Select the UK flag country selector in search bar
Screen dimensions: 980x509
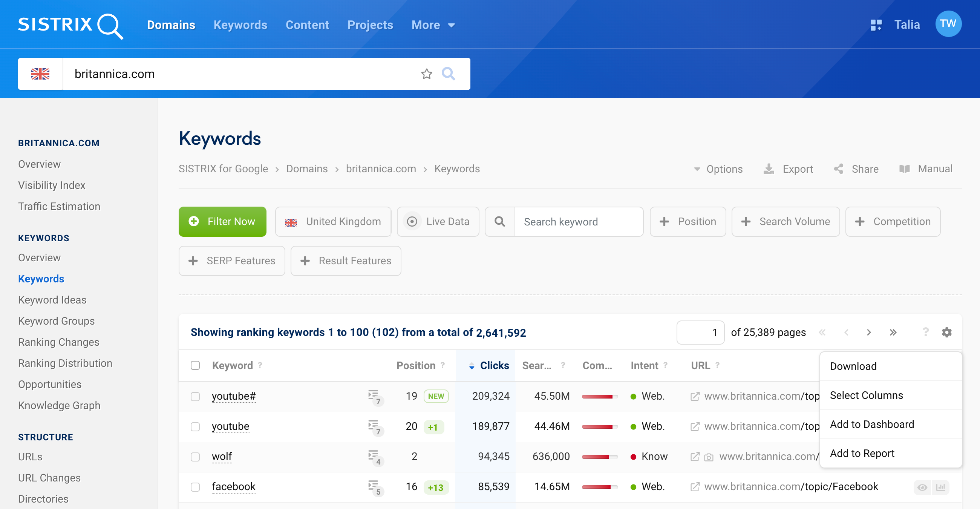tap(40, 74)
